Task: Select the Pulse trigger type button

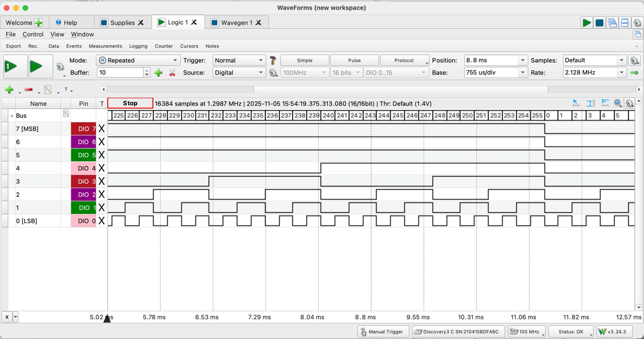Action: (x=355, y=60)
